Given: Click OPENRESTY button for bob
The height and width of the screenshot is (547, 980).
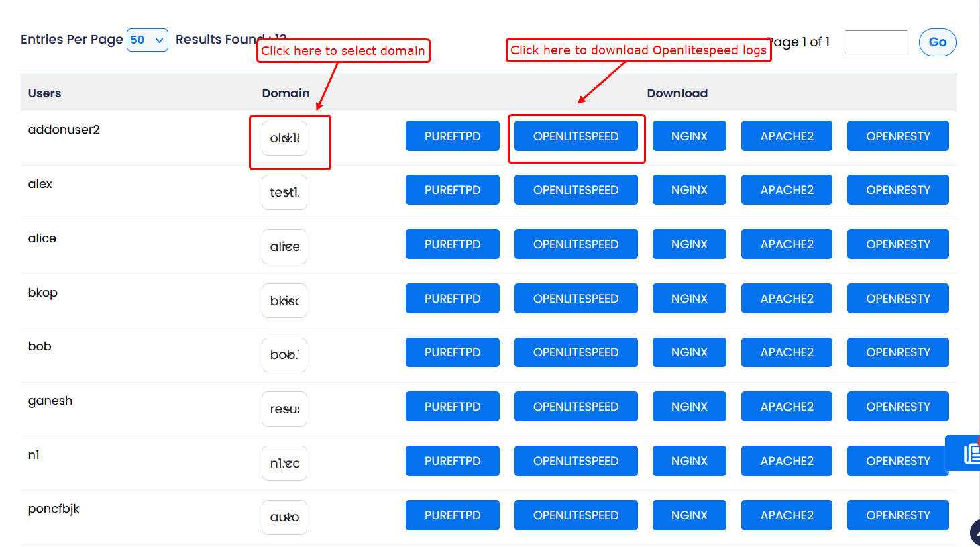Looking at the screenshot, I should tap(897, 352).
